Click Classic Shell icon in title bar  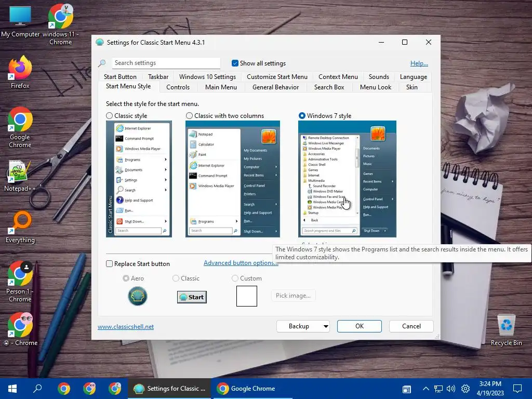(100, 43)
